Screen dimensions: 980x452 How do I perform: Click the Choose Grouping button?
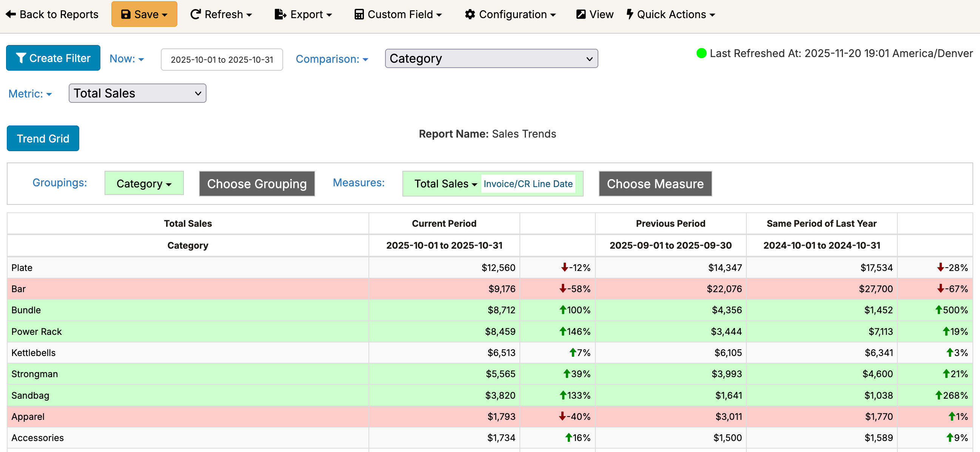pos(257,184)
